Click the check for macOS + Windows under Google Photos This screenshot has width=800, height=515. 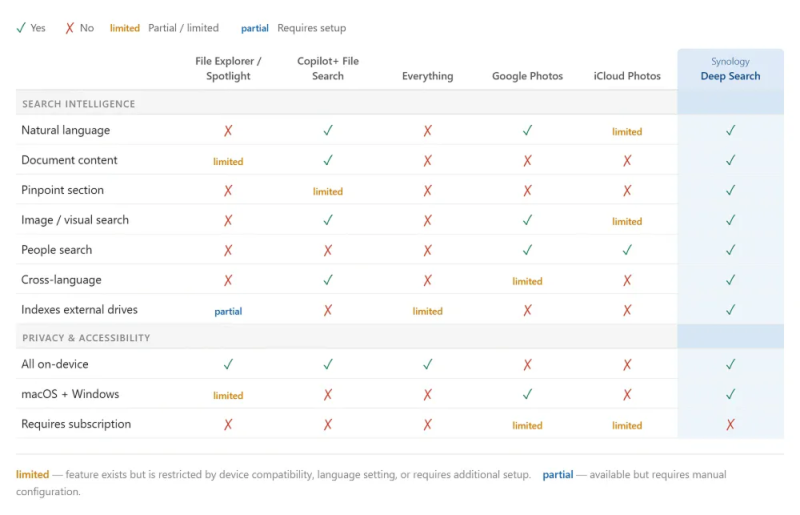coord(528,394)
